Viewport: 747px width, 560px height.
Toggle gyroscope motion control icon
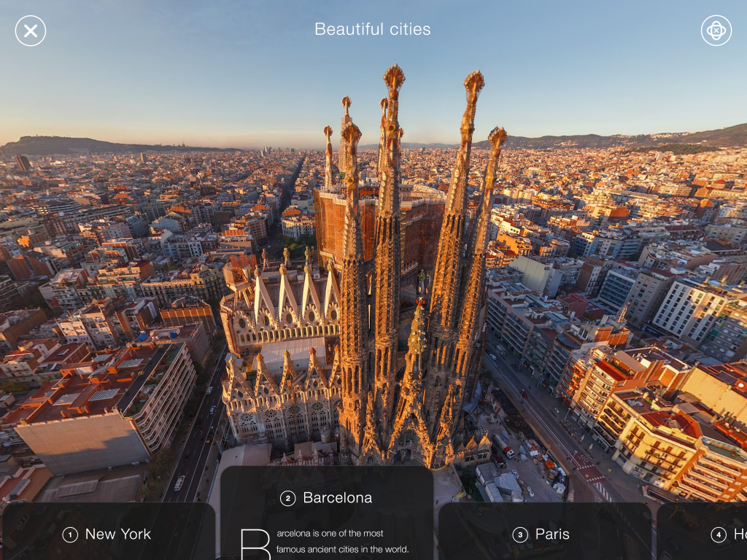[x=716, y=31]
